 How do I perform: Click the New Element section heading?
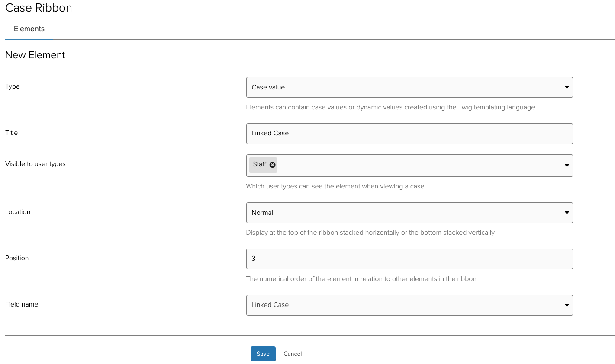pos(35,55)
